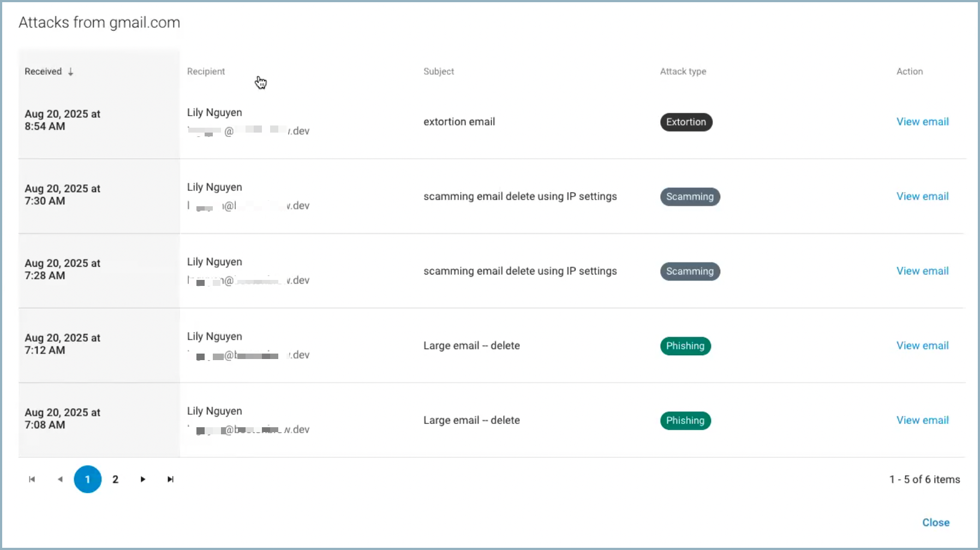This screenshot has height=550, width=980.
Task: Click the Phishing badge at 7:12 AM
Action: (x=685, y=346)
